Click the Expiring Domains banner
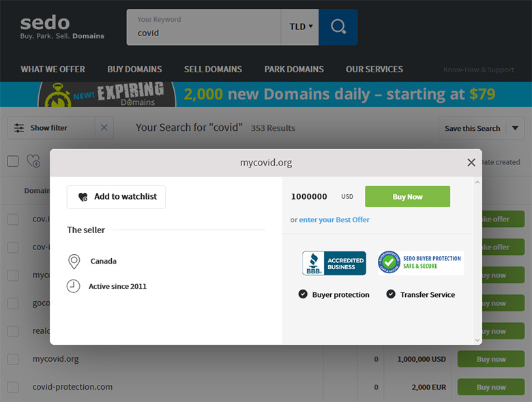The image size is (532, 402). (x=266, y=94)
